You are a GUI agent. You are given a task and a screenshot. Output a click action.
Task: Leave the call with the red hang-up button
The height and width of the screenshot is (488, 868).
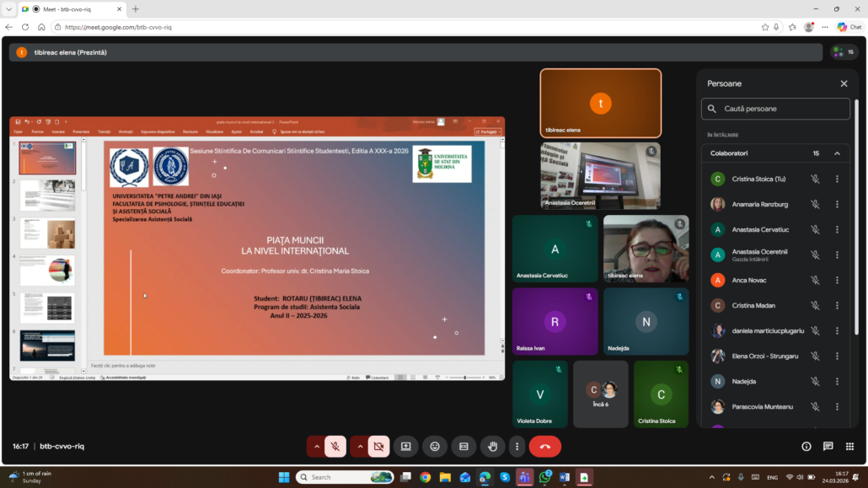click(x=544, y=447)
